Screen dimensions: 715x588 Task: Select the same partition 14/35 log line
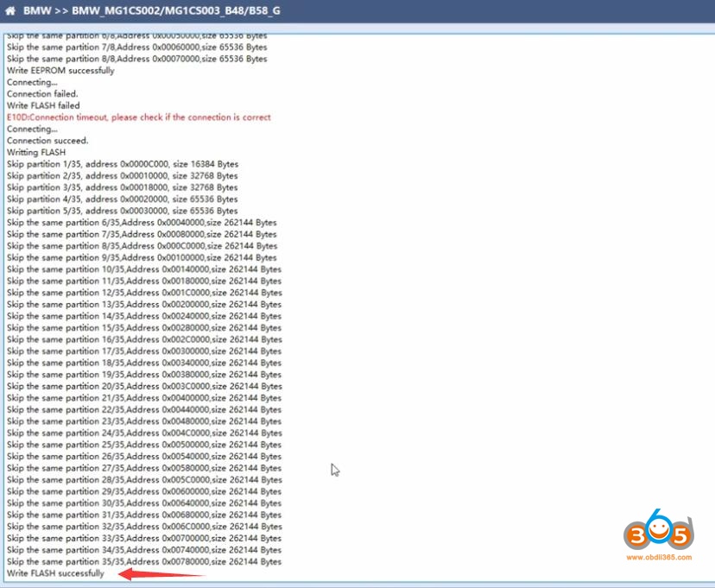(x=144, y=316)
